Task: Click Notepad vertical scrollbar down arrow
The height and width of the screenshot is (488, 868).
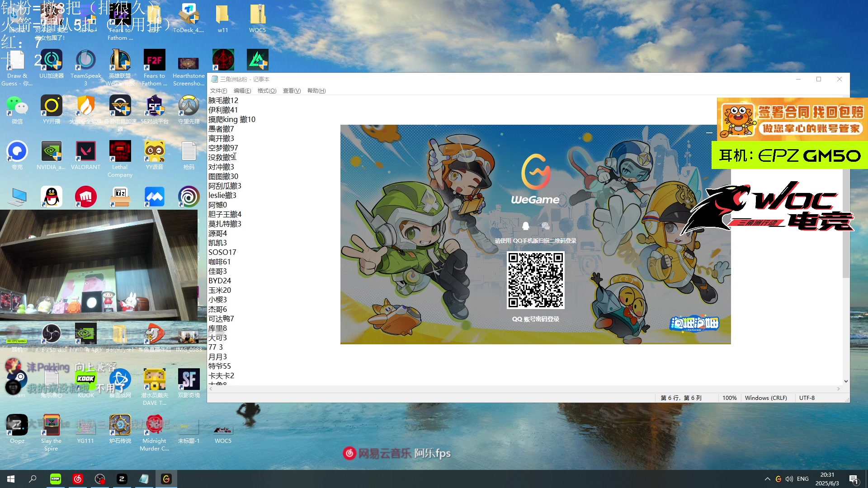Action: pos(846,381)
